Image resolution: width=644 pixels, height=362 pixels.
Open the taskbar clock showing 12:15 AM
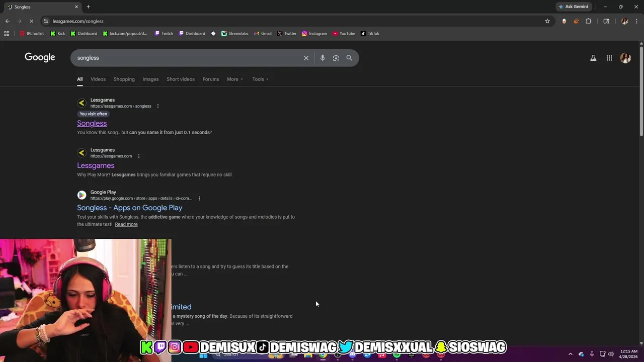pos(629,353)
